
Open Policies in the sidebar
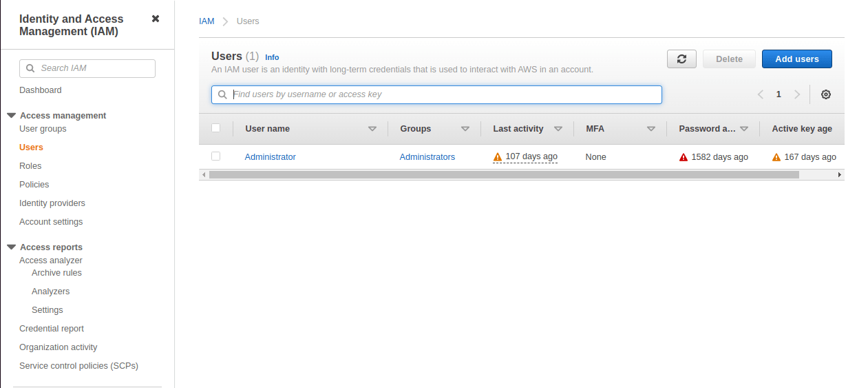[x=34, y=185]
